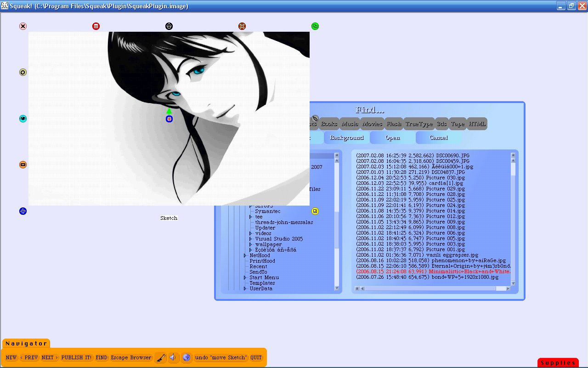Click the yellow resize halo handle
The height and width of the screenshot is (368, 588).
coord(315,211)
